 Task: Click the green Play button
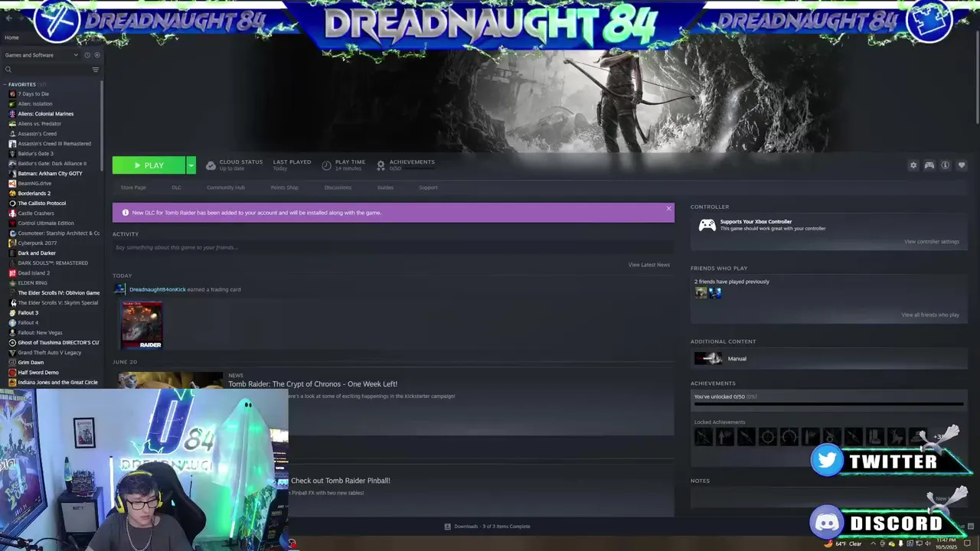pos(149,165)
